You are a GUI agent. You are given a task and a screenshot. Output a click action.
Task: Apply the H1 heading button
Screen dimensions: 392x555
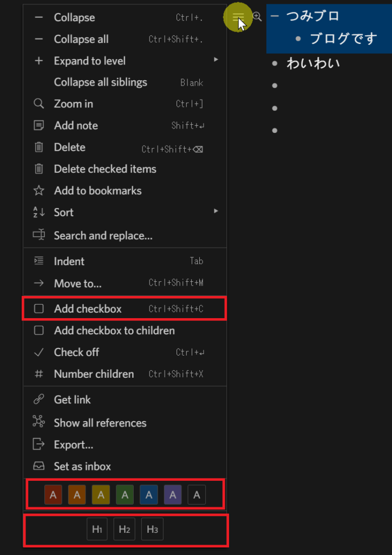click(x=97, y=530)
